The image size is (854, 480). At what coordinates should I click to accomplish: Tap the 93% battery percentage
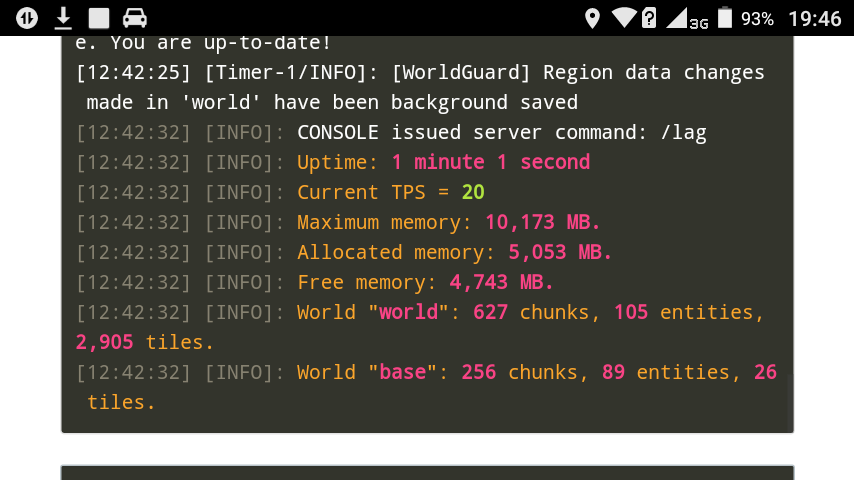[x=757, y=19]
